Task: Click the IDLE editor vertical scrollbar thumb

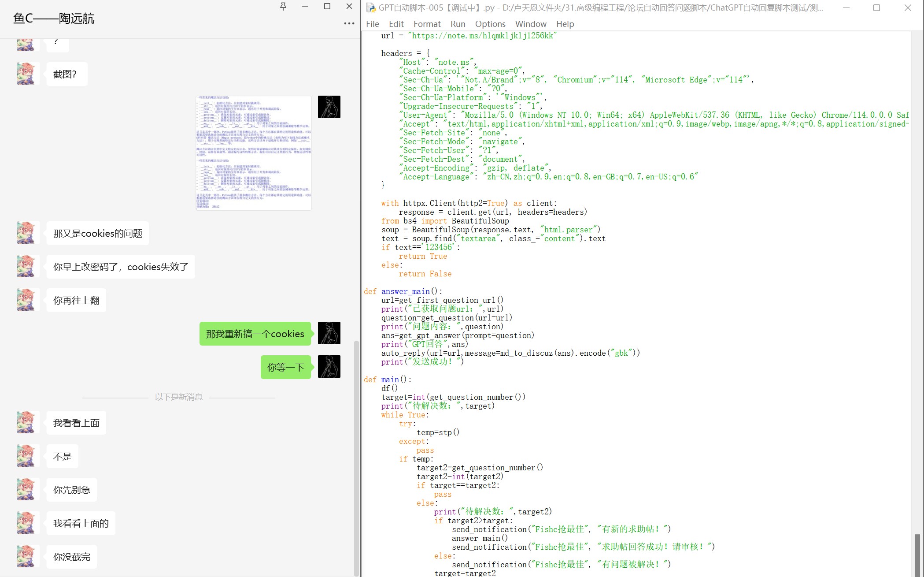Action: [917, 555]
